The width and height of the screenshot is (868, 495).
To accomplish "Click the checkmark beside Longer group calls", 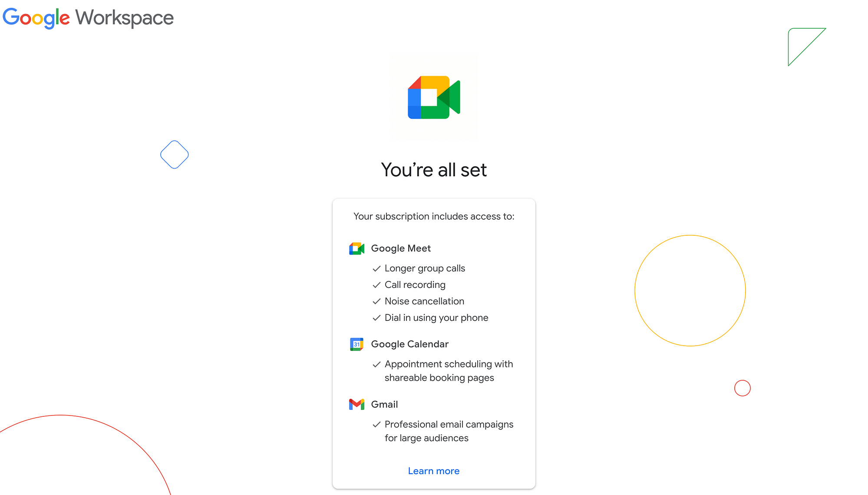I will [x=376, y=269].
